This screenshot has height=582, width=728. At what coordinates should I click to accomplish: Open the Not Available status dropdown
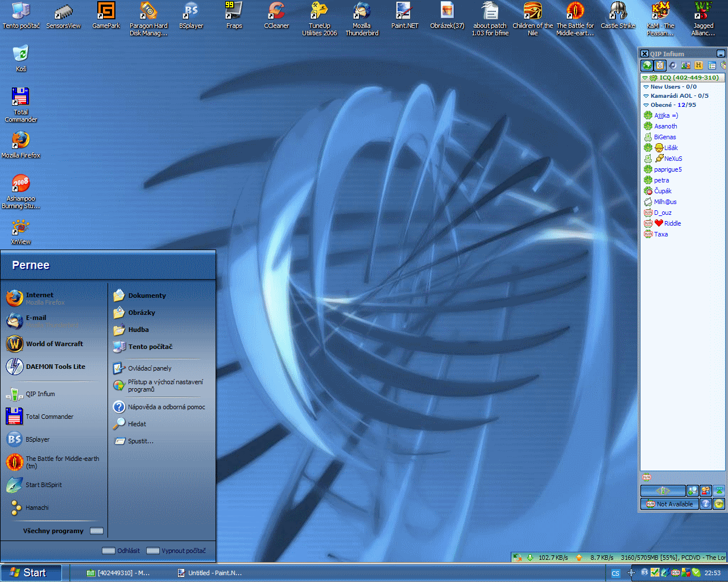[669, 504]
